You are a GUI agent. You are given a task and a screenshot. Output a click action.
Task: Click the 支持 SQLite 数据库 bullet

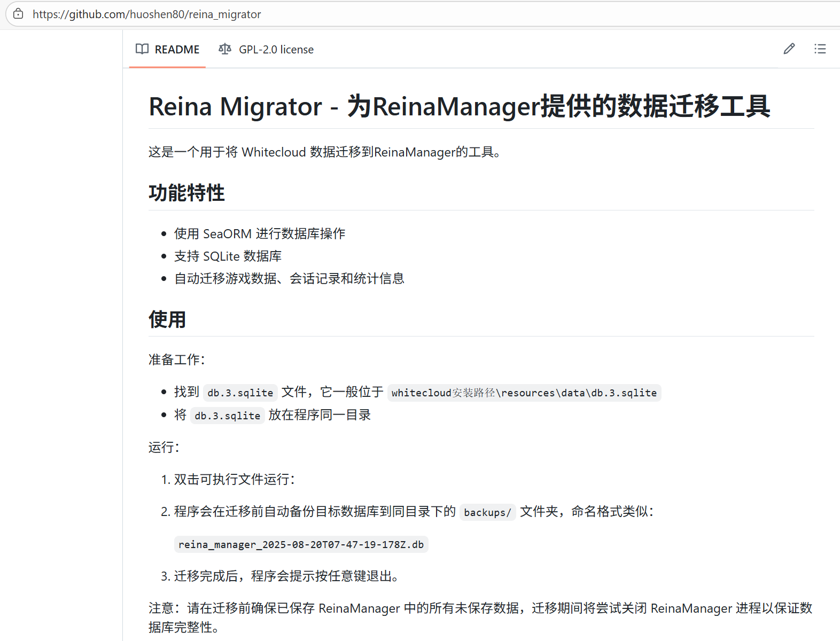(228, 256)
